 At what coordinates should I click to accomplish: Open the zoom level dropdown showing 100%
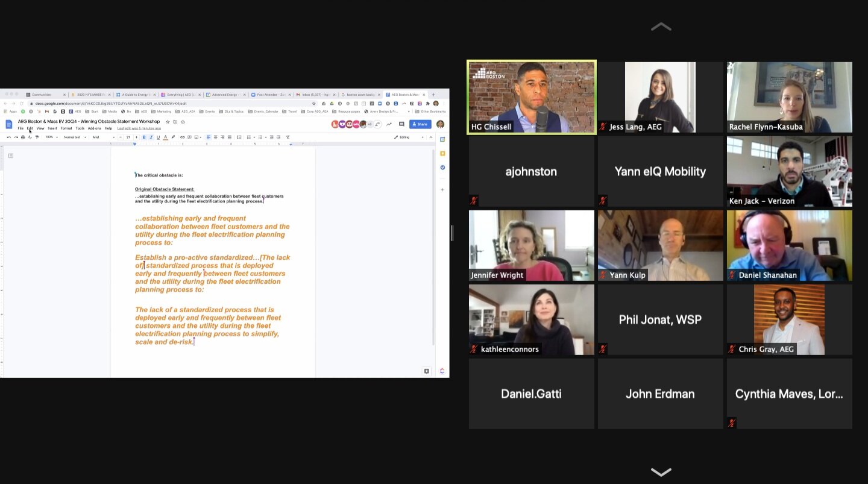click(51, 137)
